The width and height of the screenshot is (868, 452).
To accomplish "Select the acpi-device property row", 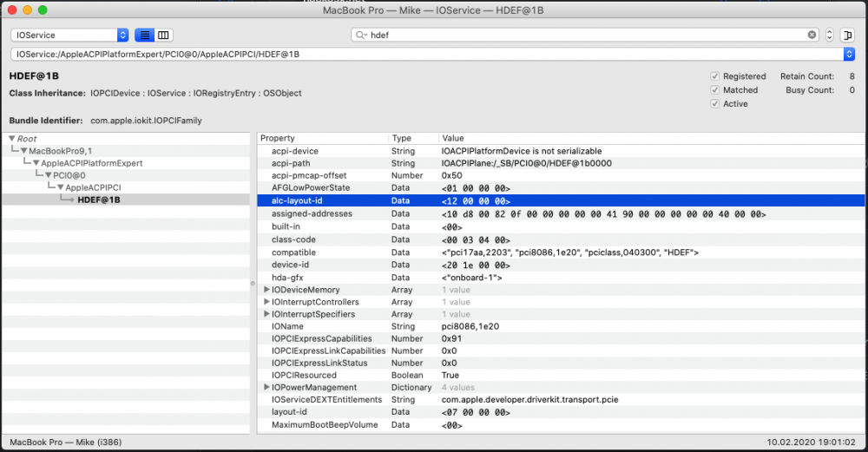I will click(561, 151).
